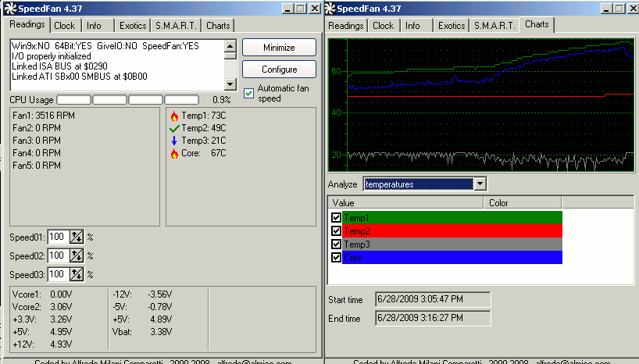Image resolution: width=639 pixels, height=364 pixels.
Task: Click the Minimize button
Action: point(279,48)
